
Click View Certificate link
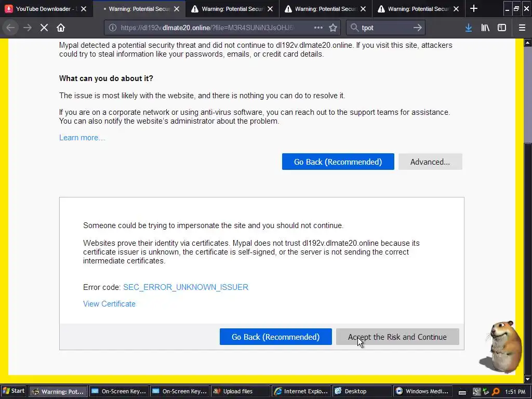point(109,304)
